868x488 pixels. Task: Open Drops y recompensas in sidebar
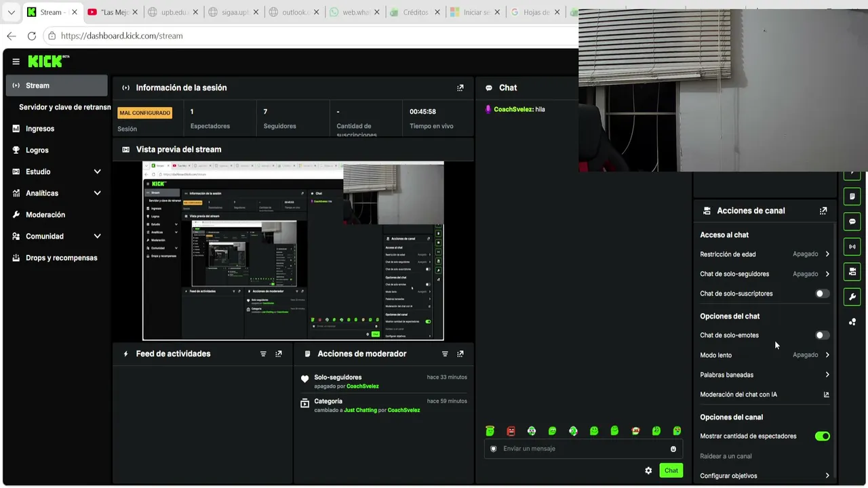(57, 258)
